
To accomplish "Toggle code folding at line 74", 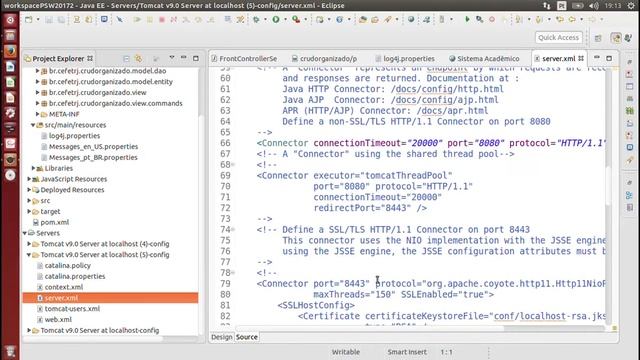I will click(233, 230).
